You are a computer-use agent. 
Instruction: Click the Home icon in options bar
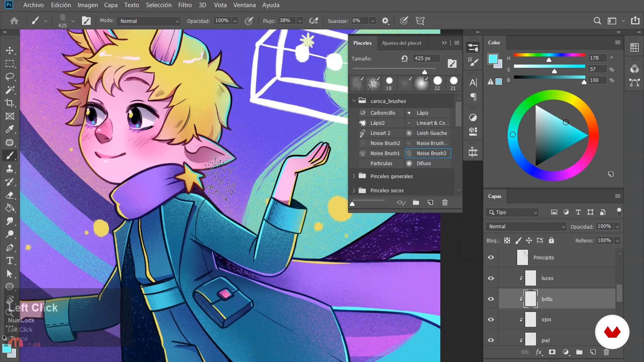(14, 21)
